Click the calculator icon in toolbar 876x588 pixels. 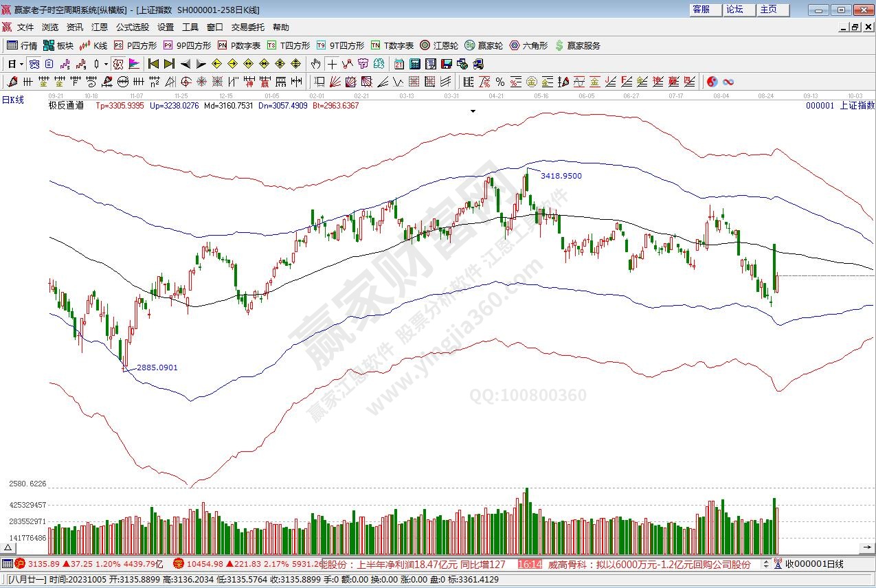tap(414, 64)
